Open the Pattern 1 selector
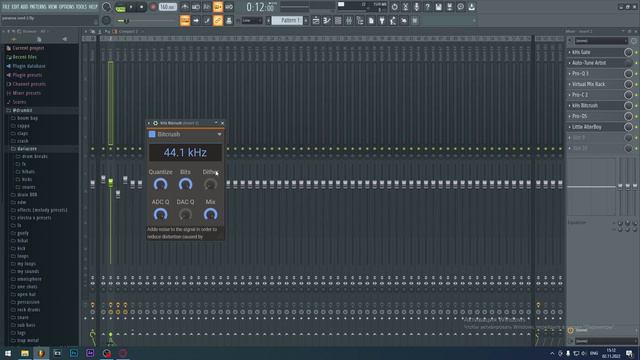This screenshot has height=360, width=640. tap(287, 20)
